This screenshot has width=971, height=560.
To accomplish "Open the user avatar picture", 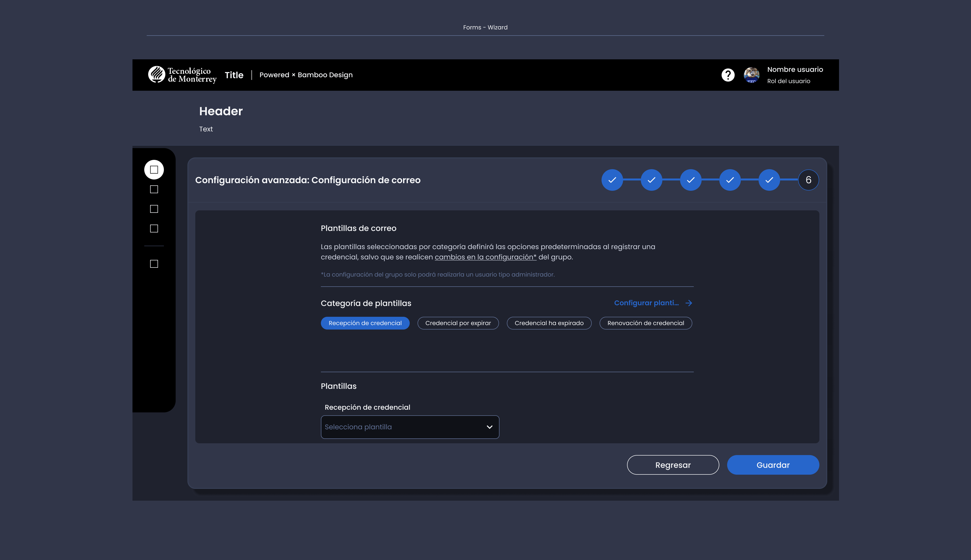I will click(x=751, y=75).
